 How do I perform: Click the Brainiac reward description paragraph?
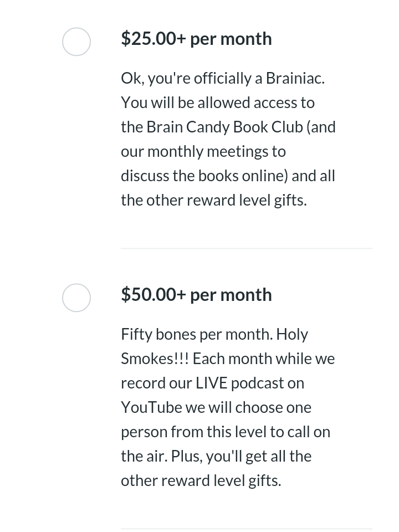click(228, 139)
